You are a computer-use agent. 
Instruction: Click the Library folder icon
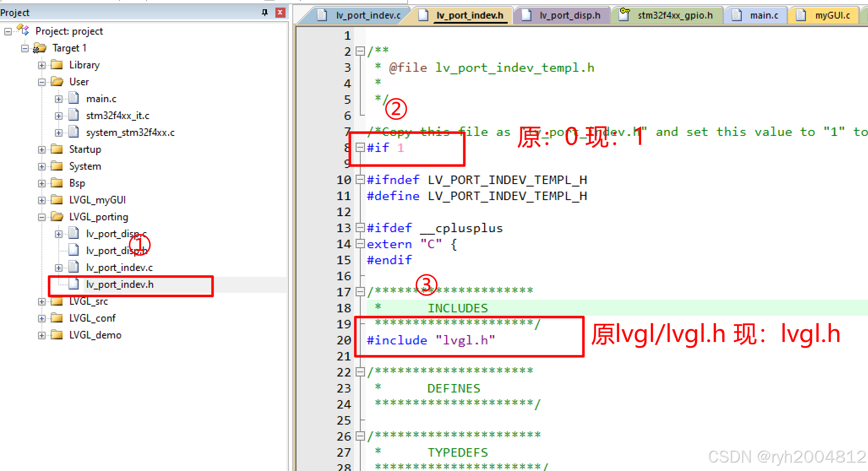pyautogui.click(x=57, y=65)
